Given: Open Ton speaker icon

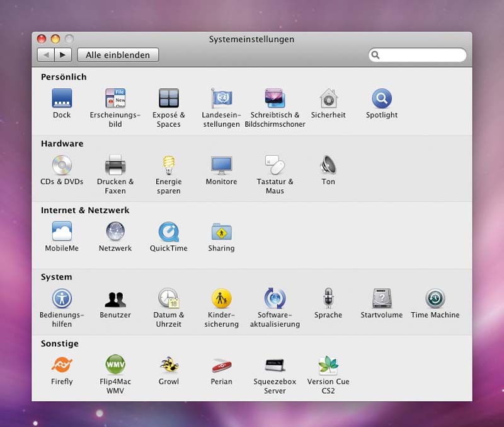Looking at the screenshot, I should [328, 165].
